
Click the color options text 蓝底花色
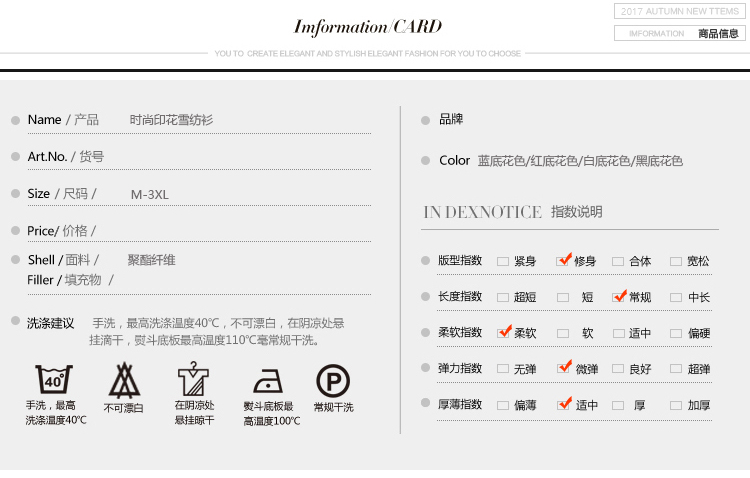click(x=501, y=161)
